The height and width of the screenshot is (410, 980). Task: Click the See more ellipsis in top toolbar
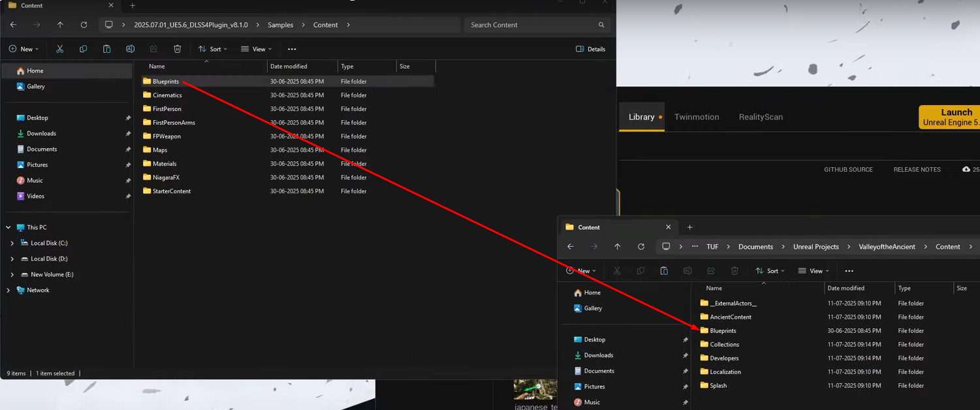coord(292,49)
